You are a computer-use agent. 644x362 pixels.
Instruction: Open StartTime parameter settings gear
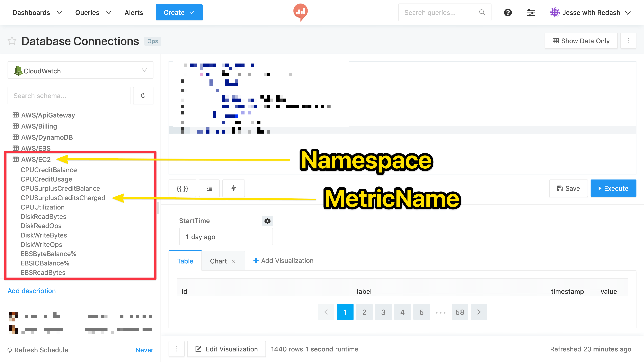click(x=267, y=221)
